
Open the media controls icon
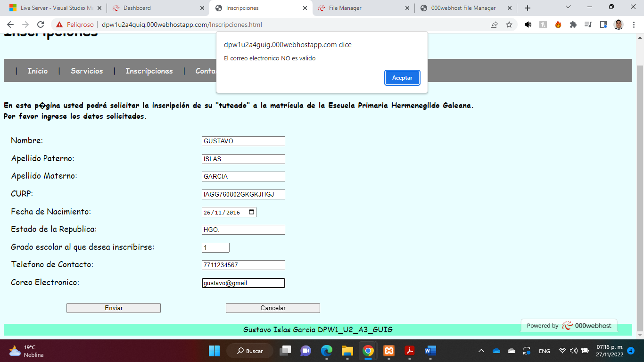click(588, 25)
